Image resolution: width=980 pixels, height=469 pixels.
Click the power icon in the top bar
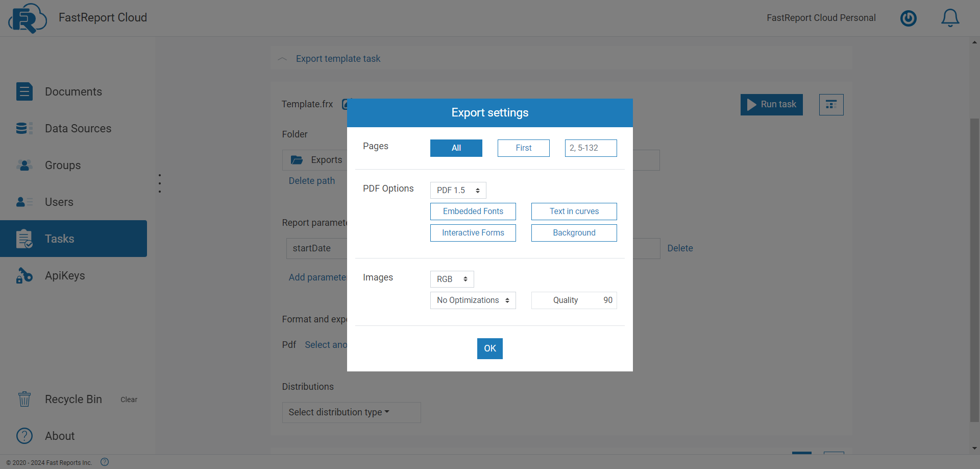pos(909,18)
